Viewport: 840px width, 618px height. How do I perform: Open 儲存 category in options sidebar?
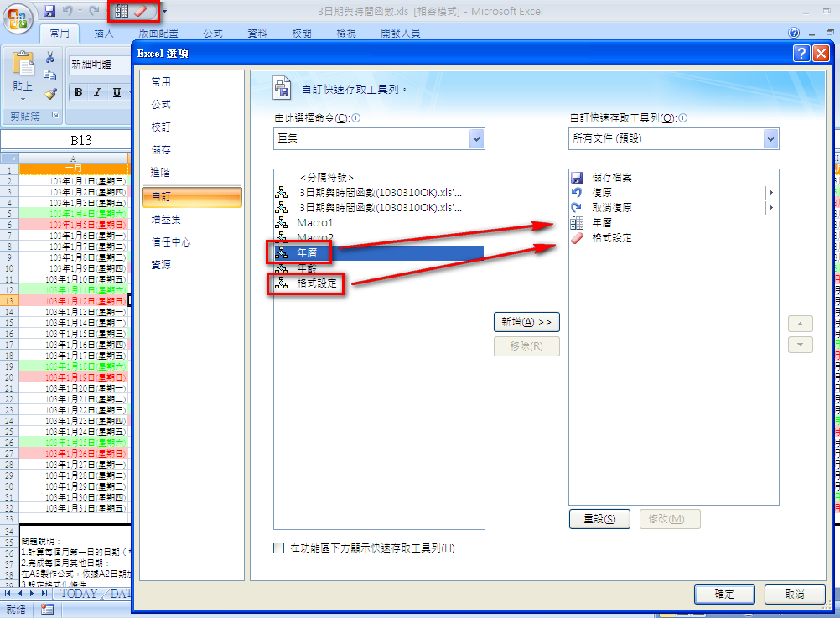tap(192, 149)
